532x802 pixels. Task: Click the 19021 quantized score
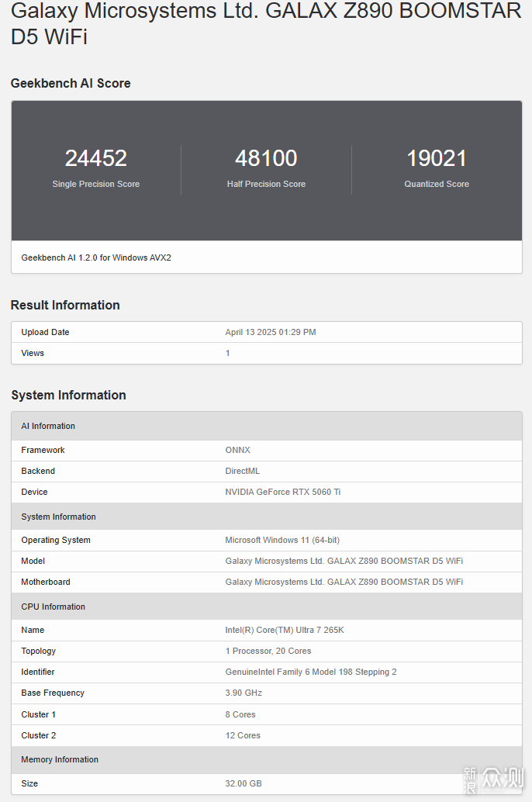click(437, 158)
